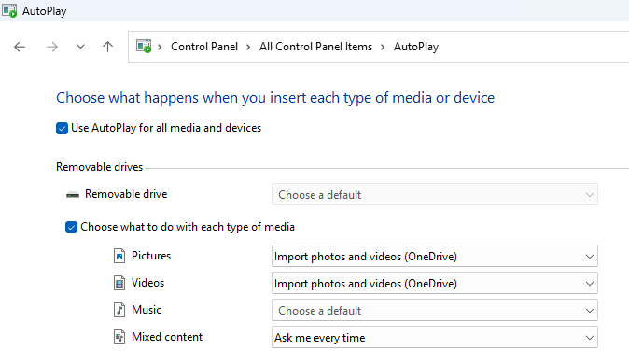
Task: Open the Removable drive default dropdown
Action: 435,195
